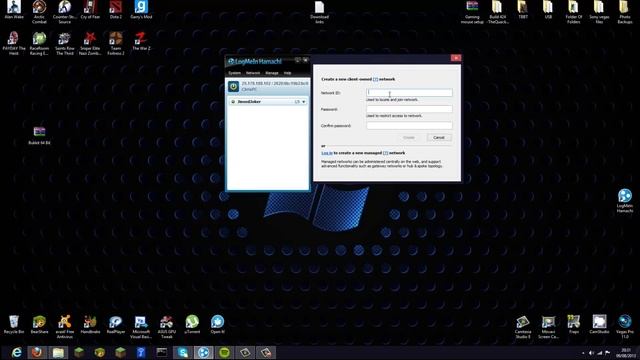
Task: Open the Gaming mouse setup desktop icon
Action: click(x=472, y=11)
